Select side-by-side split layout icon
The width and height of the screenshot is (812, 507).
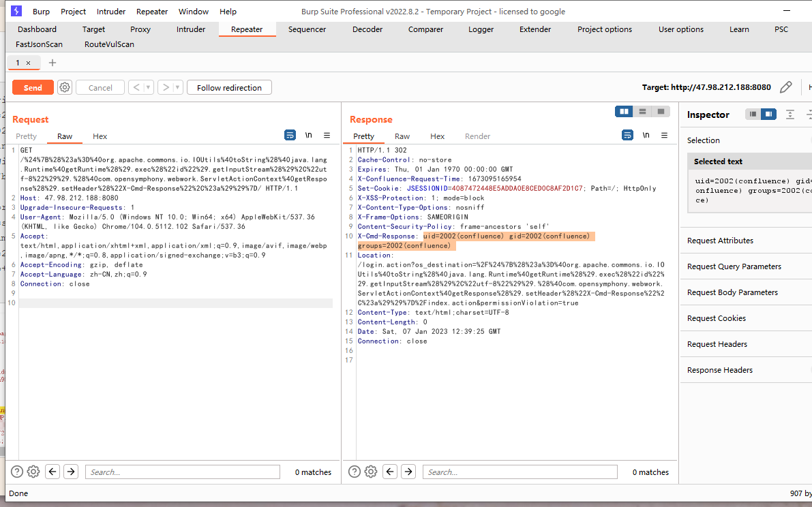pyautogui.click(x=624, y=111)
